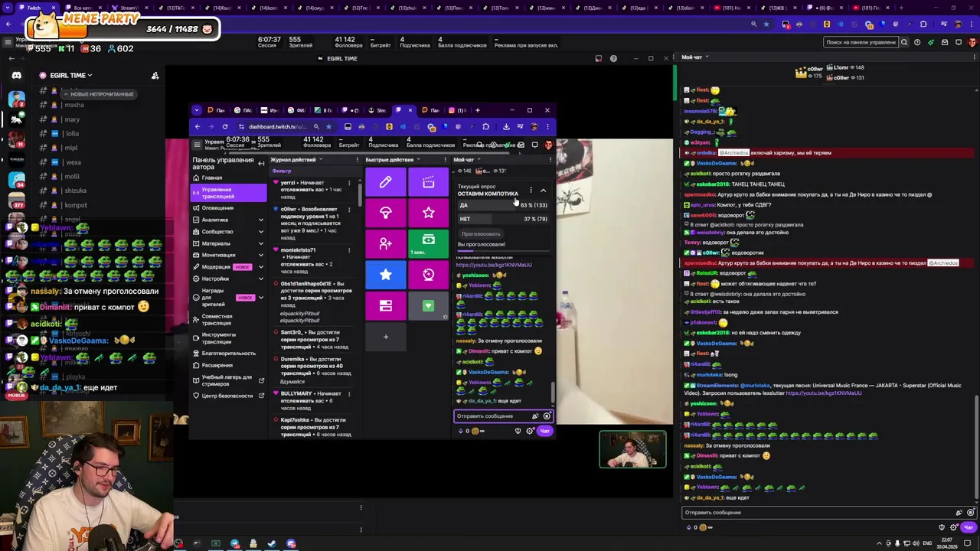Open inner chat settings gear icon

tap(529, 431)
